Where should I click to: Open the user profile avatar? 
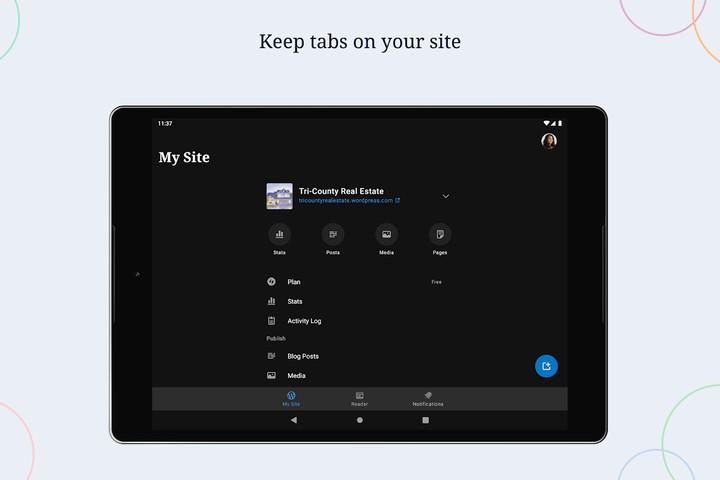[548, 141]
